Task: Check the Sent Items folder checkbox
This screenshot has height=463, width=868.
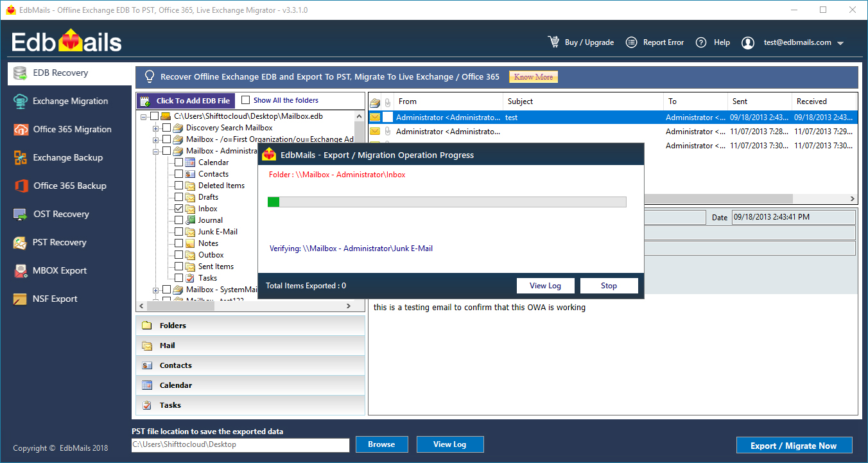Action: (x=180, y=266)
